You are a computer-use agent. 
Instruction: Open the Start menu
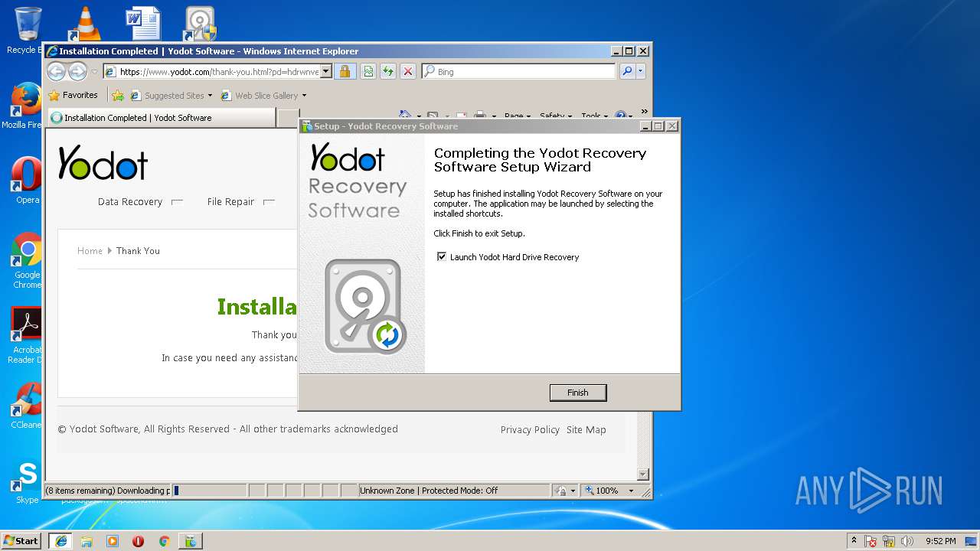[x=21, y=541]
